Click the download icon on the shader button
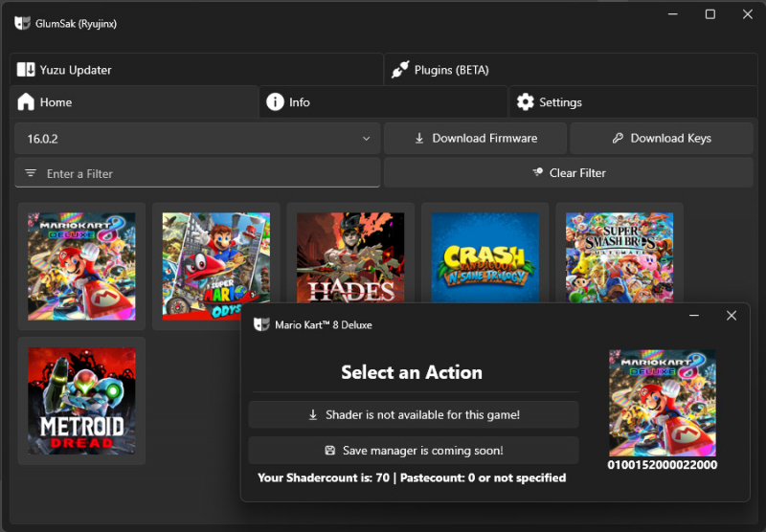 coord(313,415)
